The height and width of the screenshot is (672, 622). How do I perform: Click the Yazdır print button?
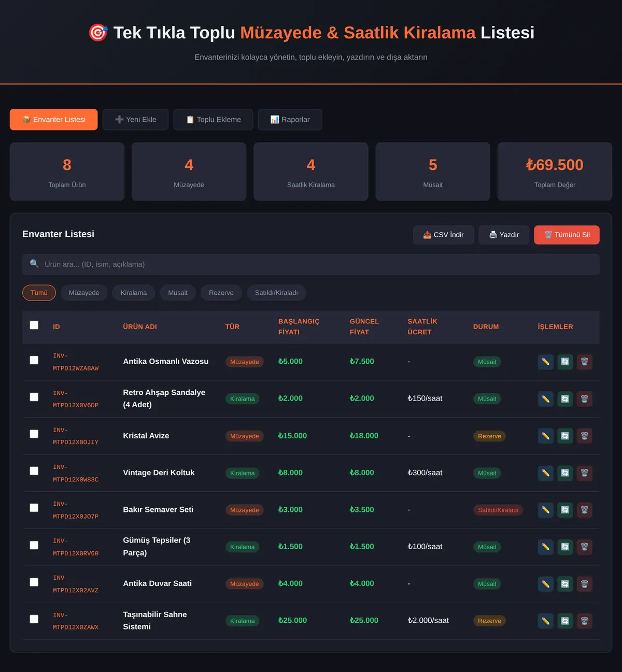pyautogui.click(x=504, y=235)
